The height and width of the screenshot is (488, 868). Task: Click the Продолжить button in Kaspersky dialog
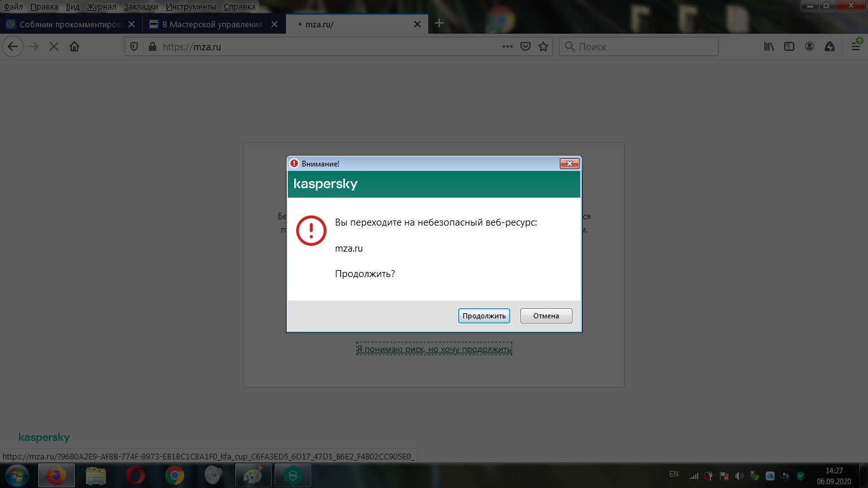(x=484, y=316)
